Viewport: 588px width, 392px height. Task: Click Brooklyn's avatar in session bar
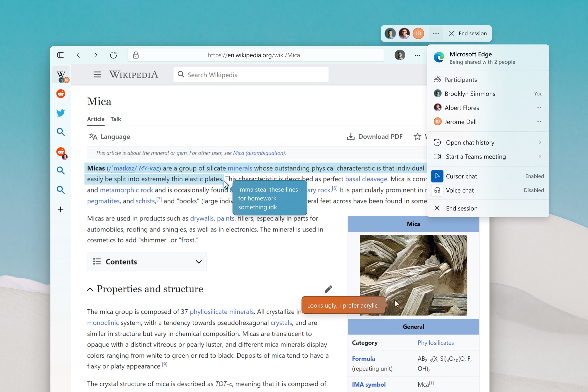coord(390,33)
